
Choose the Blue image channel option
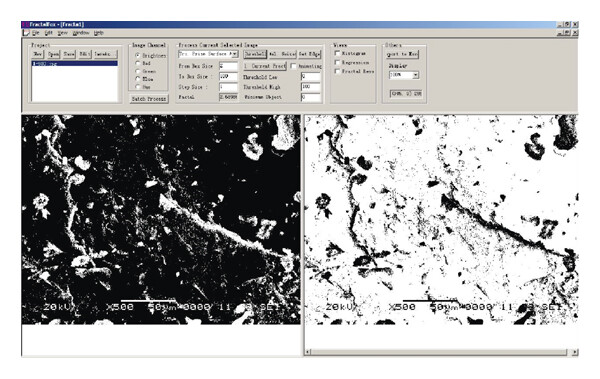[138, 79]
